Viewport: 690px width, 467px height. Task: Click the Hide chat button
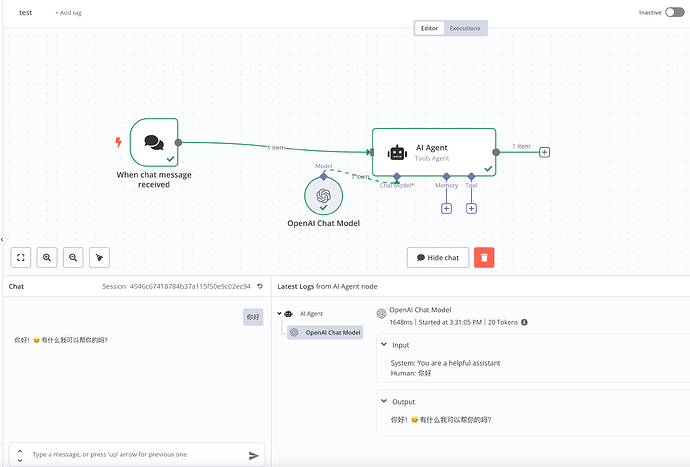point(438,257)
